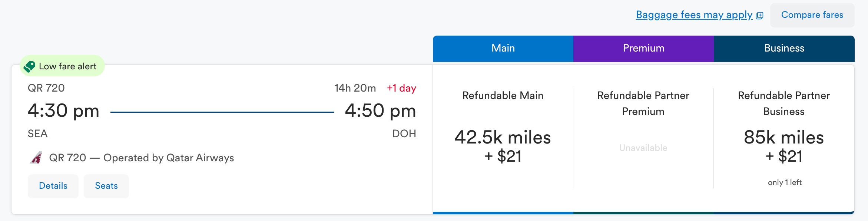
Task: Click the Qatar Airways logo icon
Action: [x=36, y=158]
